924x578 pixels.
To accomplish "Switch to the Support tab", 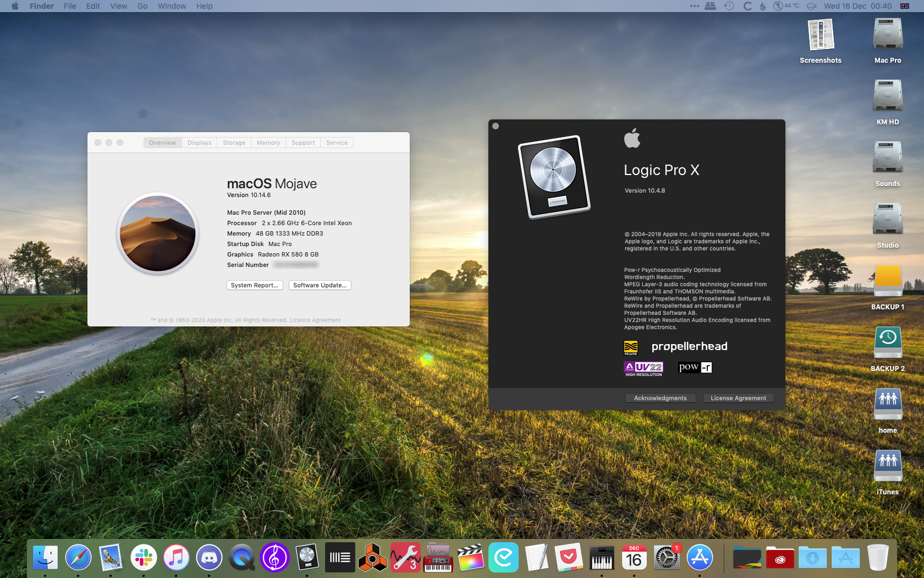I will 303,143.
